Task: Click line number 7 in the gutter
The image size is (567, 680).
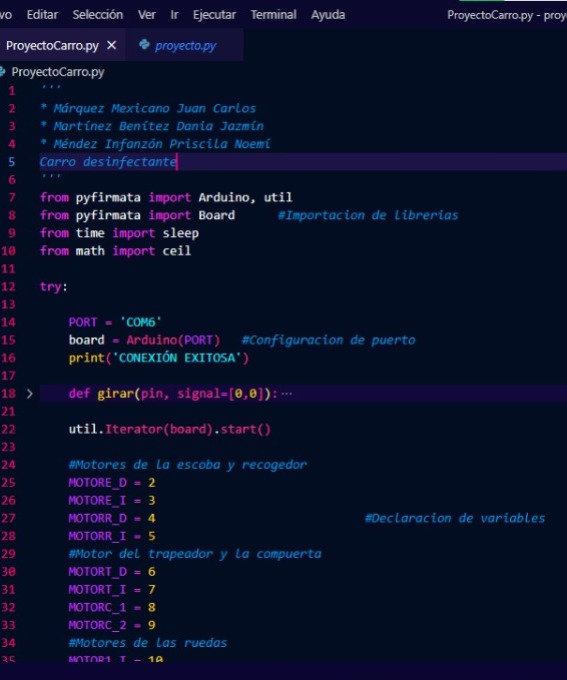Action: tap(12, 198)
